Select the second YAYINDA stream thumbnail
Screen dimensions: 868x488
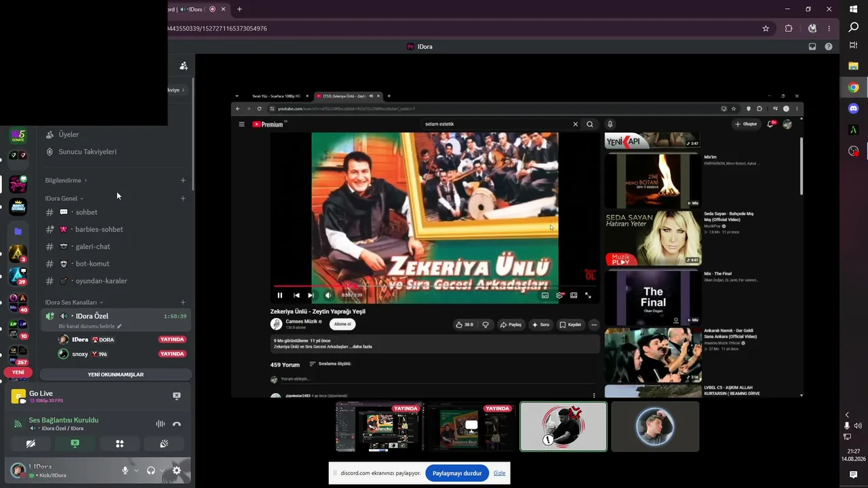(471, 426)
